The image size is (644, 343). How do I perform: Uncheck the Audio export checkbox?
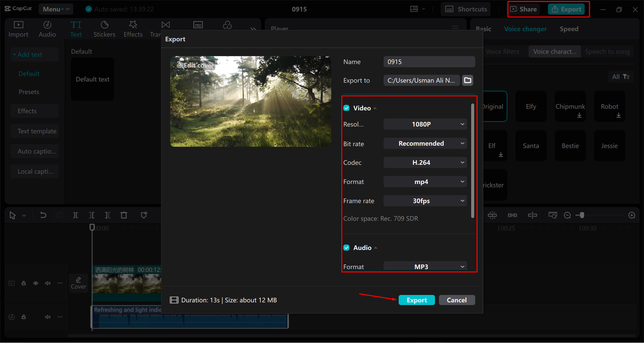[346, 248]
